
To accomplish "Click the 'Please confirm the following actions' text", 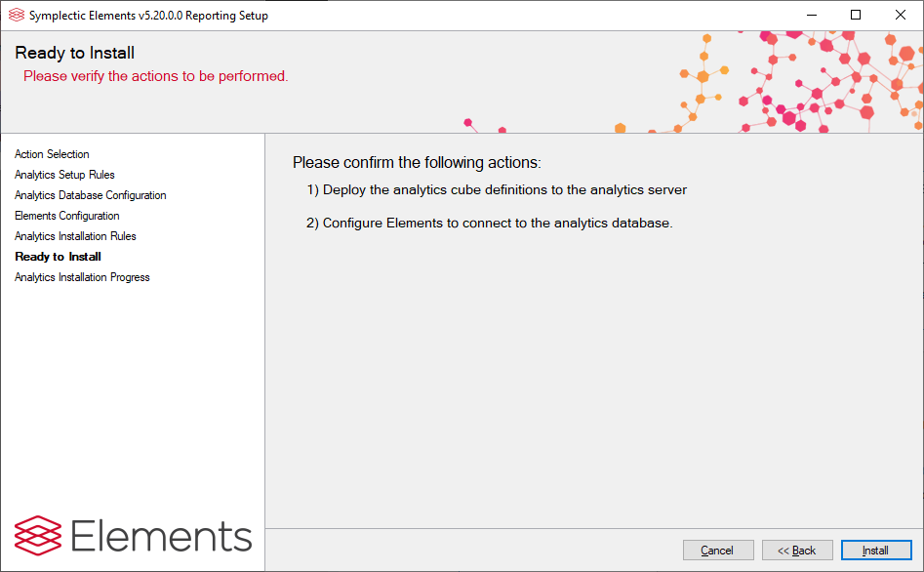I will point(417,163).
